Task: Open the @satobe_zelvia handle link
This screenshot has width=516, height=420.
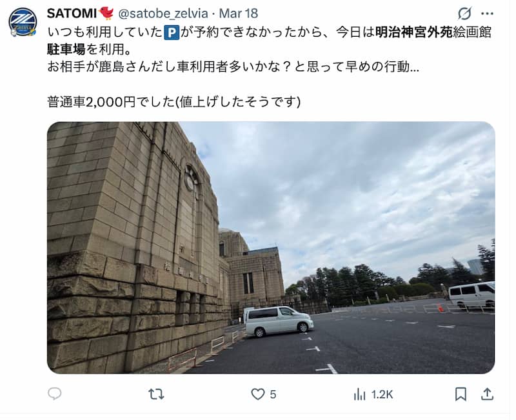Action: (163, 14)
